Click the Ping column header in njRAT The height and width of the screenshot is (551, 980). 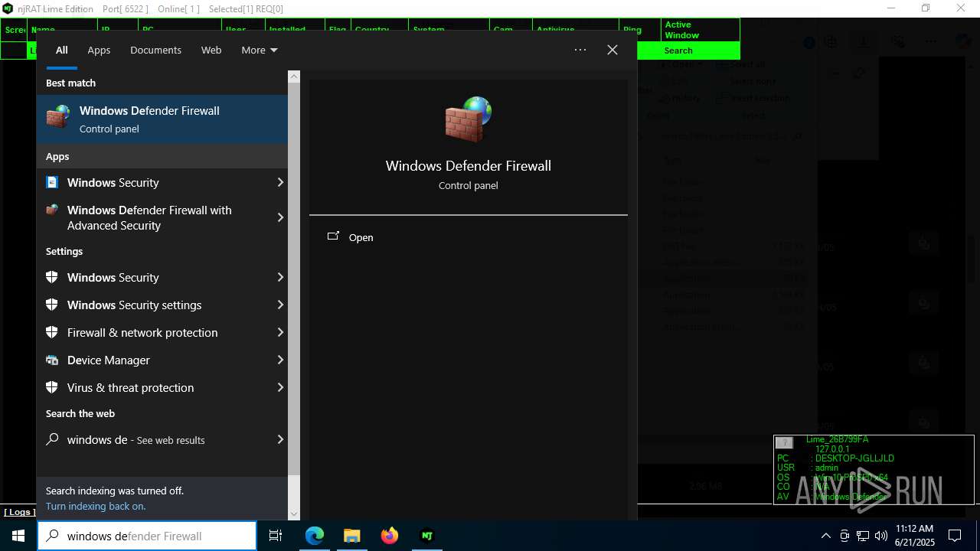[x=641, y=30]
